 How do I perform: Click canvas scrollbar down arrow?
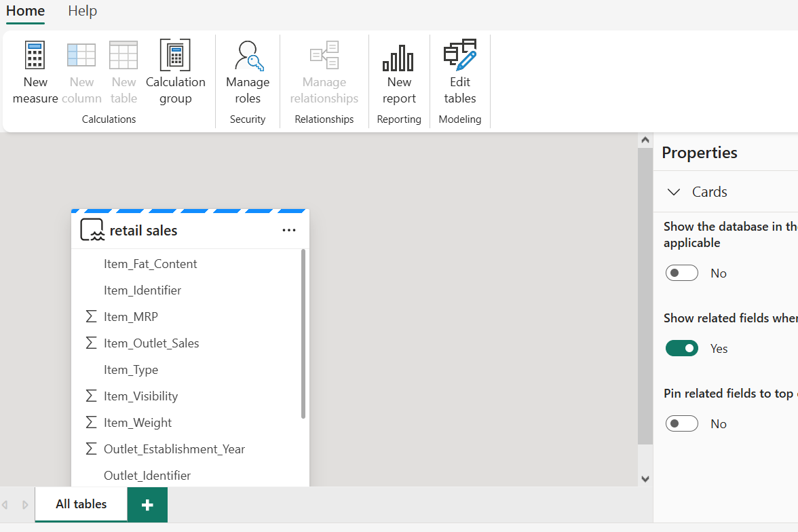[x=645, y=478]
